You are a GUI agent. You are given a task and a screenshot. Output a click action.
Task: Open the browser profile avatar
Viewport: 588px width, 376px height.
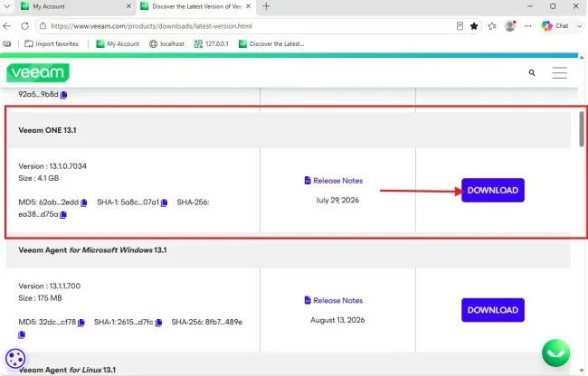pos(510,26)
